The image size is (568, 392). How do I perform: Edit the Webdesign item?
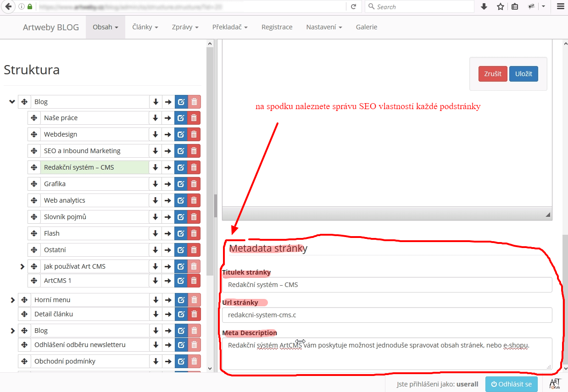tap(181, 134)
